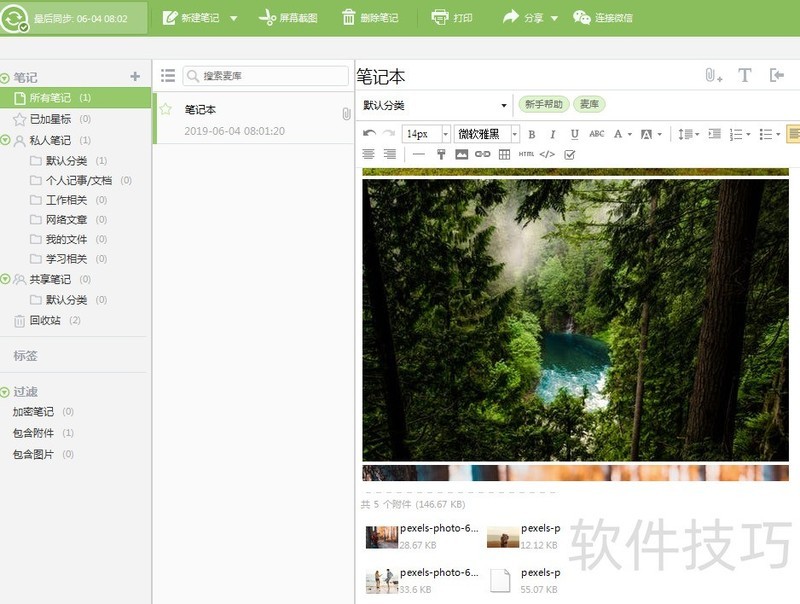Open the 默认分类 folder under 私人笔记
The image size is (800, 604).
point(68,161)
